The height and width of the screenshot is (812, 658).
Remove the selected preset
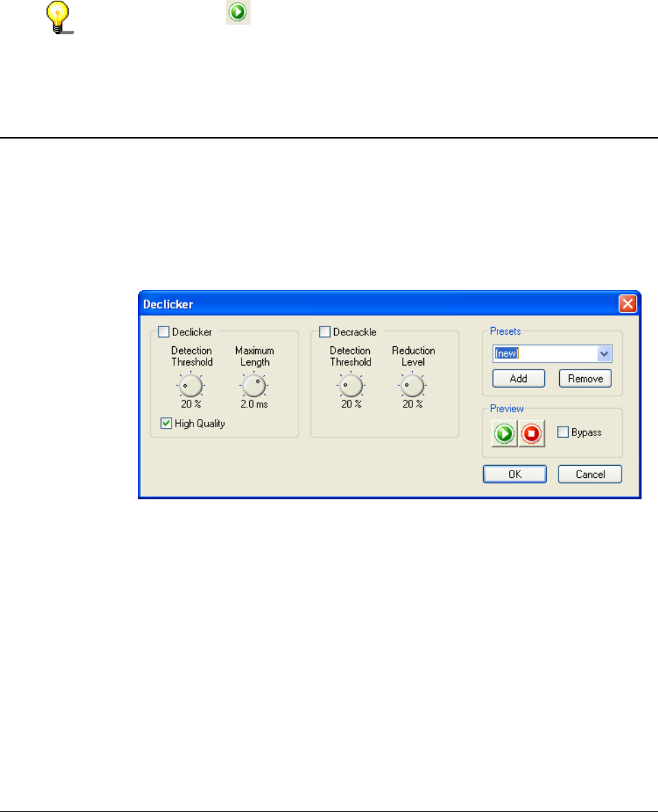[x=585, y=379]
